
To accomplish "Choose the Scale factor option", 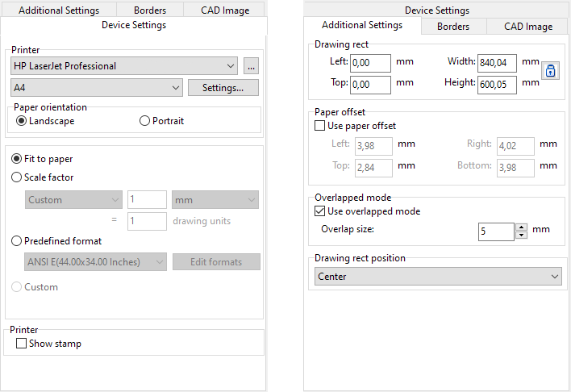I will tap(17, 177).
